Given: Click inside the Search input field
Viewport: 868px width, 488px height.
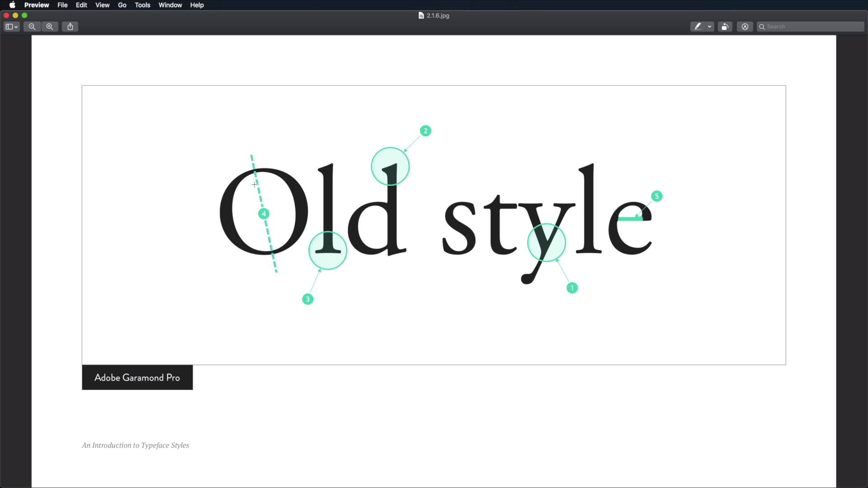Looking at the screenshot, I should tap(809, 26).
